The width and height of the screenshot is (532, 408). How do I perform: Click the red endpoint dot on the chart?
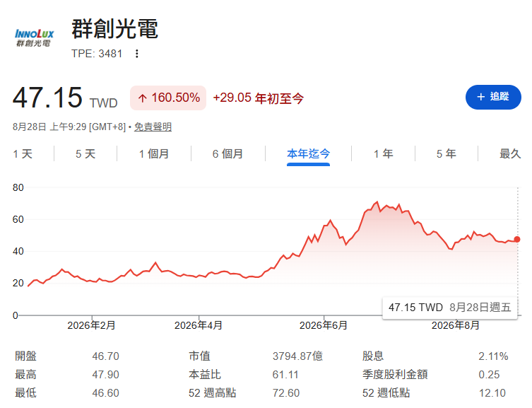point(517,239)
